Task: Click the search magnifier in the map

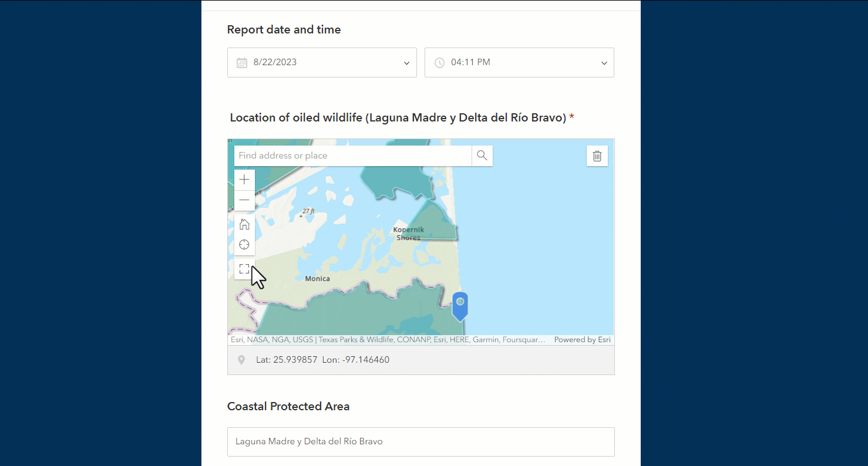Action: click(x=482, y=156)
